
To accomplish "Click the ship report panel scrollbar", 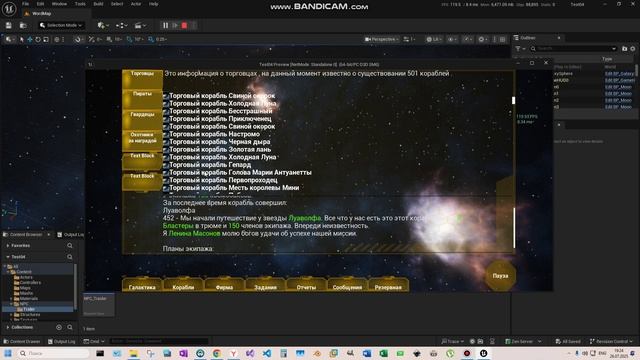I will click(x=514, y=227).
